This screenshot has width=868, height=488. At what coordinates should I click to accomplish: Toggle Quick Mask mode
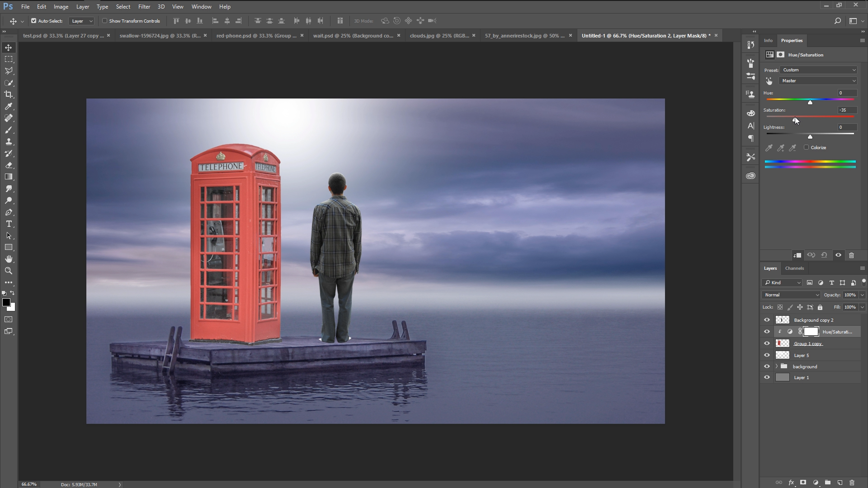(x=9, y=319)
